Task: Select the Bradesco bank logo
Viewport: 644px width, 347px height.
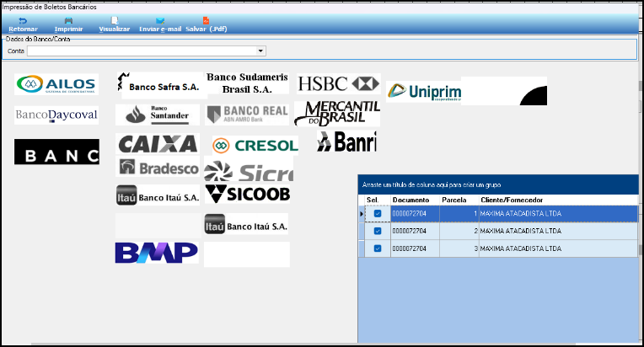Action: (158, 167)
